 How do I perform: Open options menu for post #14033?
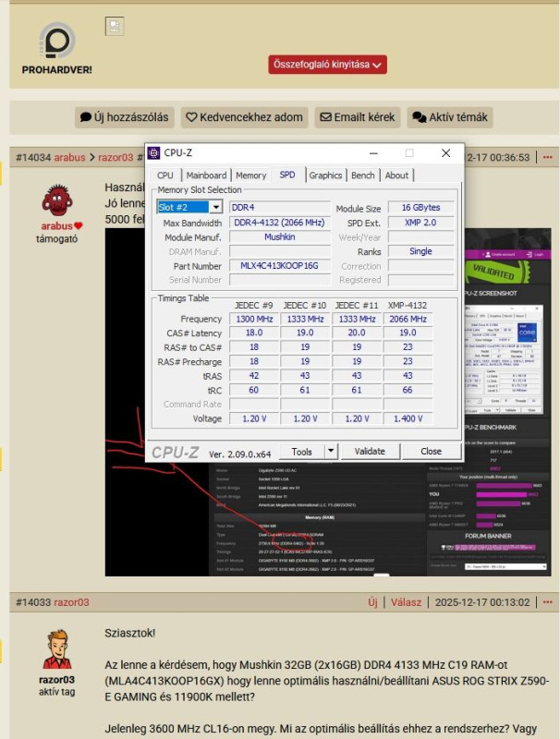pos(547,602)
